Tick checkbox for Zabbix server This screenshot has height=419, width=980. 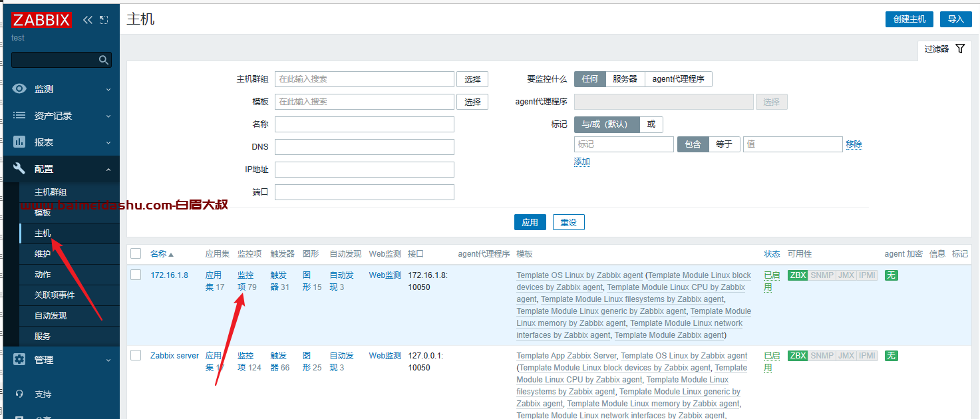click(136, 355)
